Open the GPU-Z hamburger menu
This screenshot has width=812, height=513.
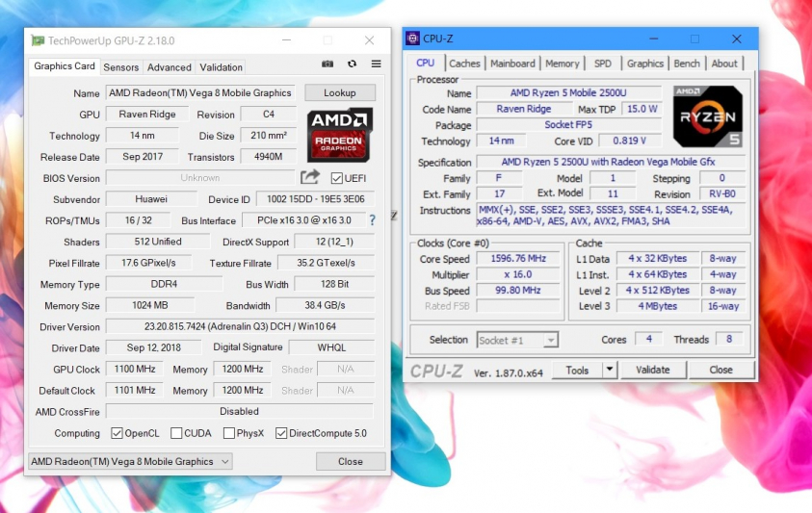tap(376, 64)
